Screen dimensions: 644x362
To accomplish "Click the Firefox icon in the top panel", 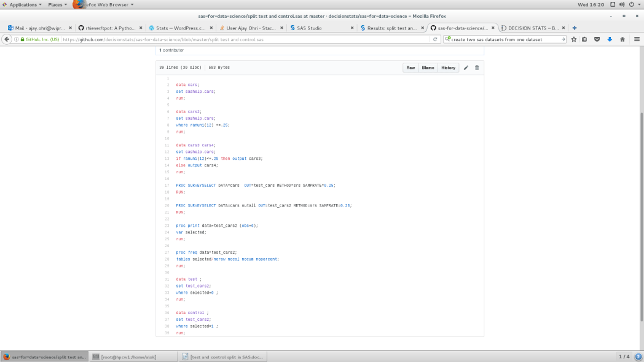I will (x=80, y=4).
